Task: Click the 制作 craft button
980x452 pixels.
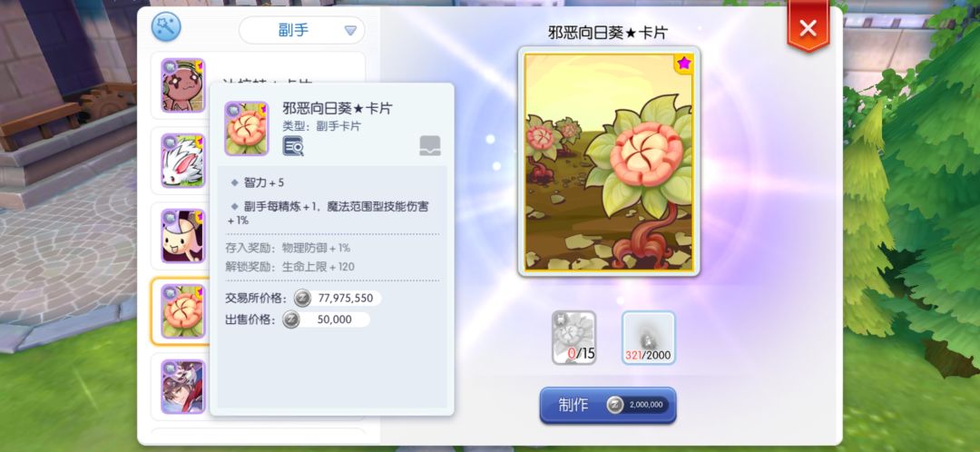Action: pos(607,405)
